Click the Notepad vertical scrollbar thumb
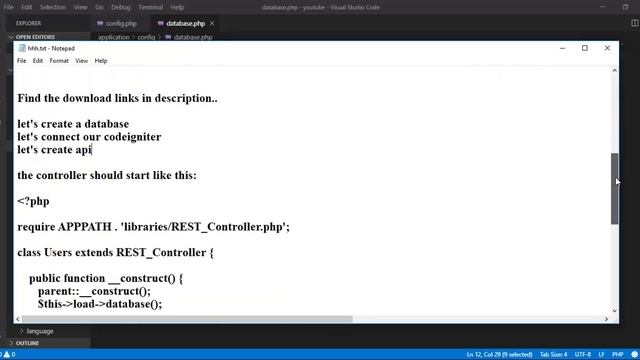 (x=615, y=189)
